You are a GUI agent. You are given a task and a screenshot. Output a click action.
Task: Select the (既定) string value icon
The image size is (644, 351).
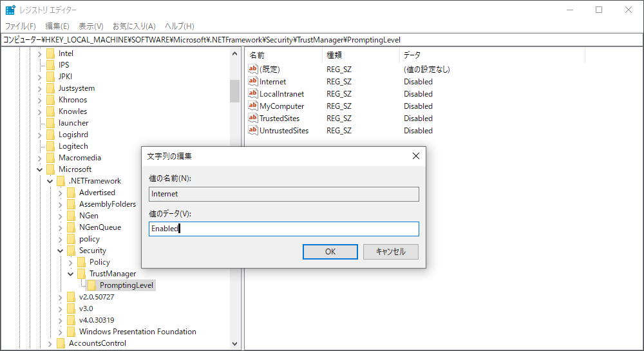(253, 69)
